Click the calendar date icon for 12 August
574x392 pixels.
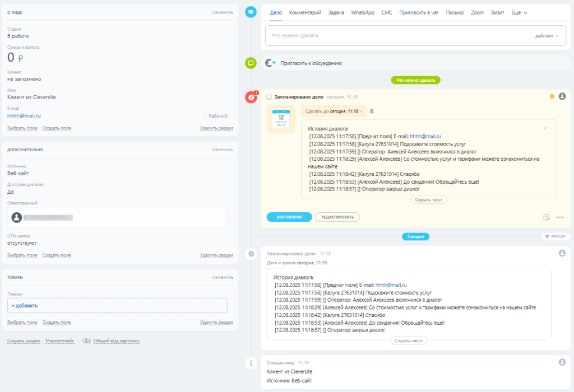tap(281, 119)
